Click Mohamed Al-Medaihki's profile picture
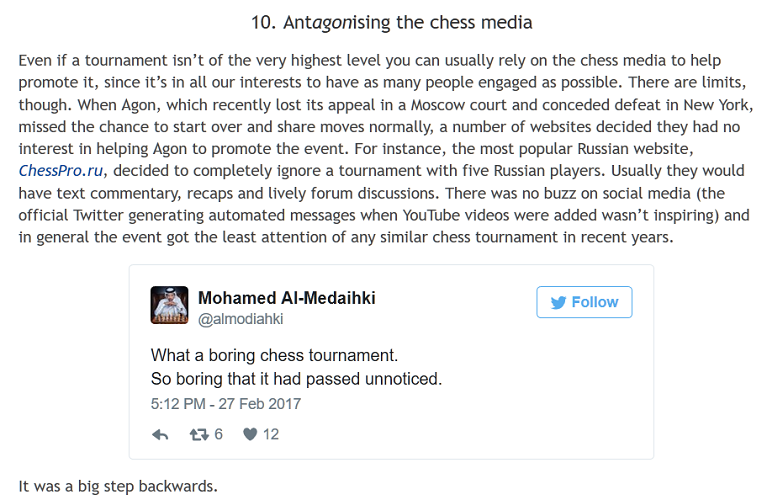Image resolution: width=767 pixels, height=500 pixels. click(x=169, y=305)
